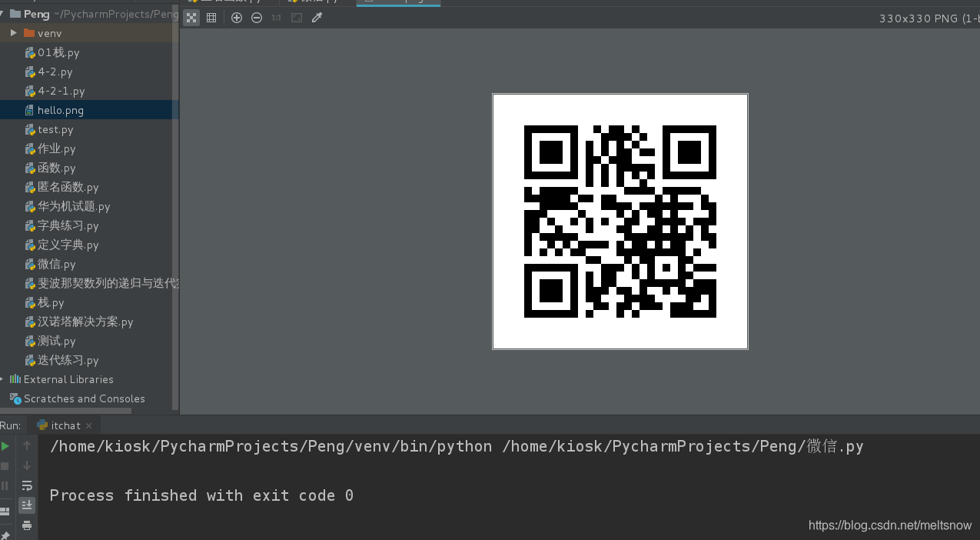Click the print console output icon
This screenshot has width=980, height=540.
27,525
